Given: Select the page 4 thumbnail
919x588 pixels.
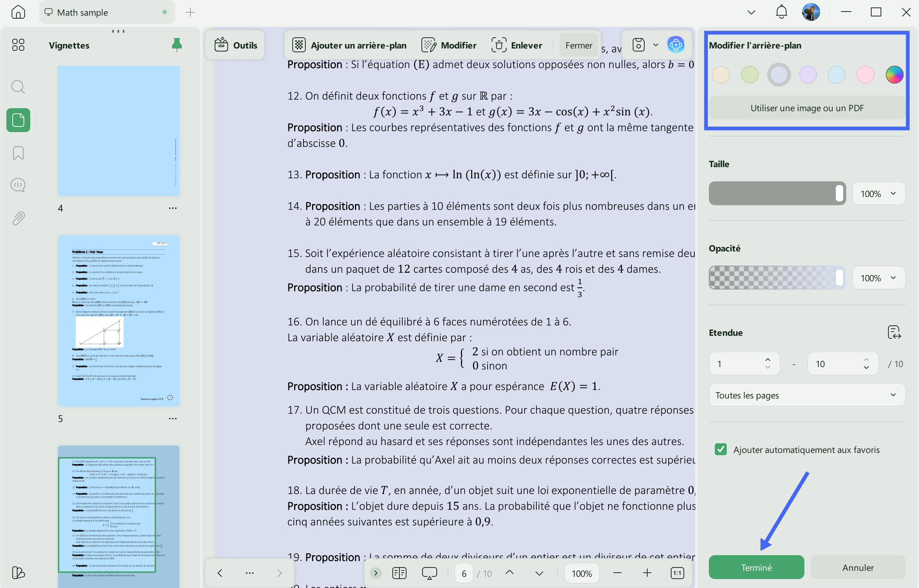Looking at the screenshot, I should (118, 131).
